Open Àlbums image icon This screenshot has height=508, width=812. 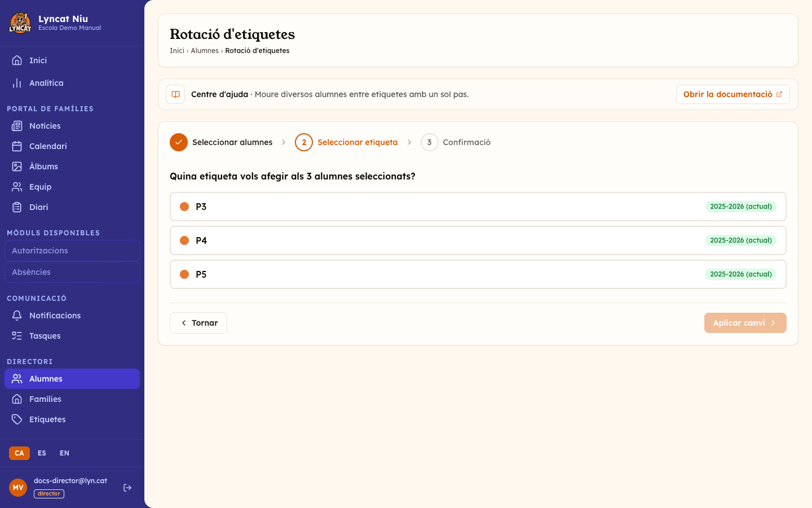click(17, 167)
